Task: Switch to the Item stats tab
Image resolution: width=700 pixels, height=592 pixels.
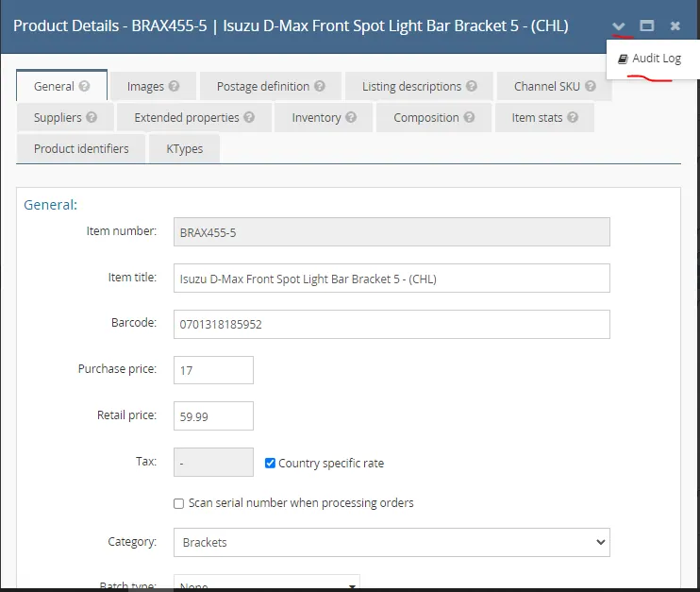Action: click(544, 117)
